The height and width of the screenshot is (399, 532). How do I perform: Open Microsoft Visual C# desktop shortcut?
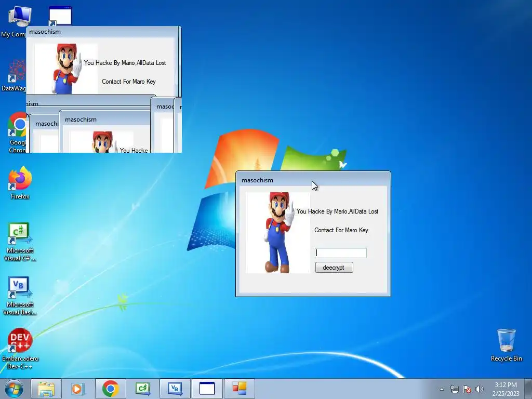click(20, 242)
